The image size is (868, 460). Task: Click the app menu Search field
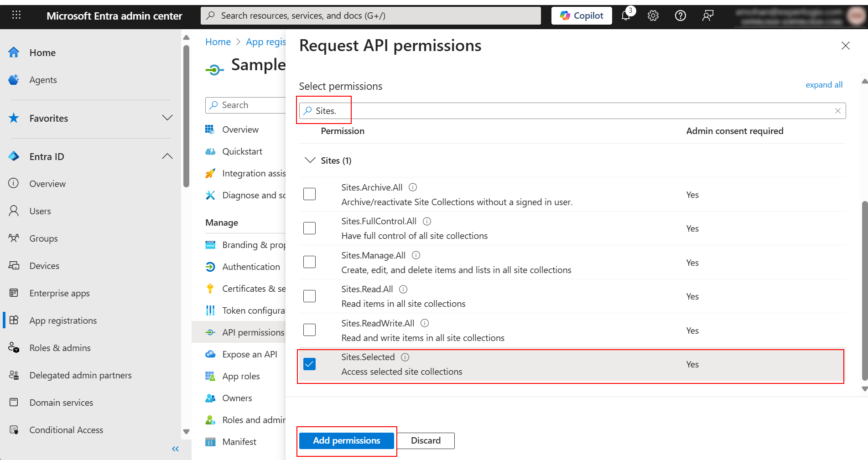(245, 105)
